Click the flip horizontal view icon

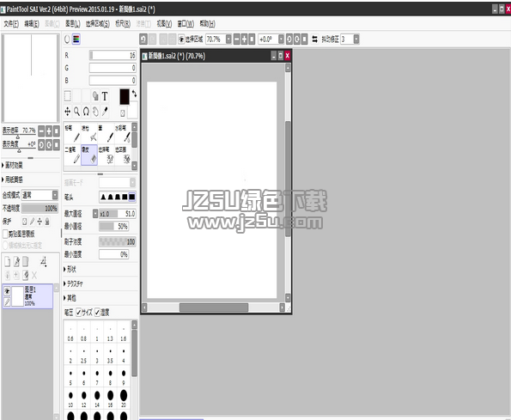pyautogui.click(x=314, y=40)
